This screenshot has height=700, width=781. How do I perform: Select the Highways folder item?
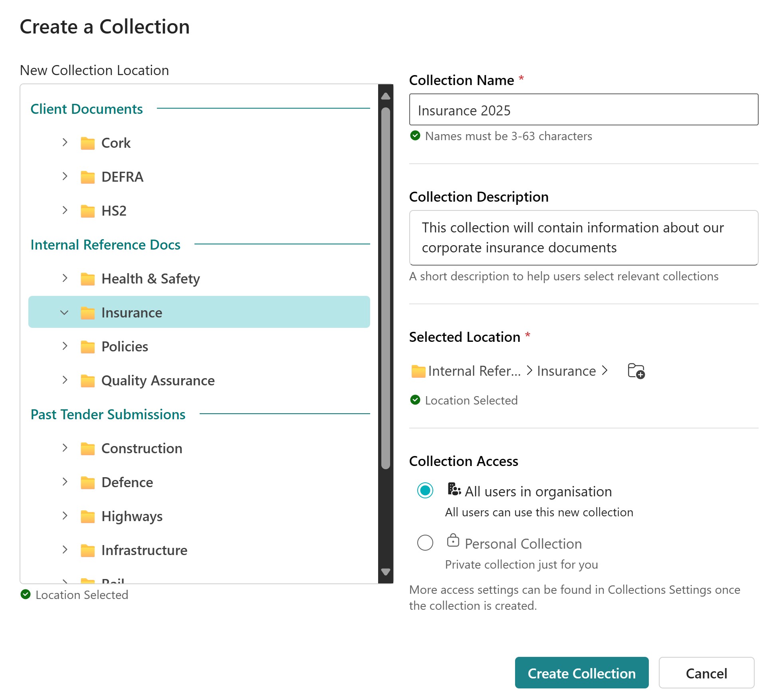132,516
